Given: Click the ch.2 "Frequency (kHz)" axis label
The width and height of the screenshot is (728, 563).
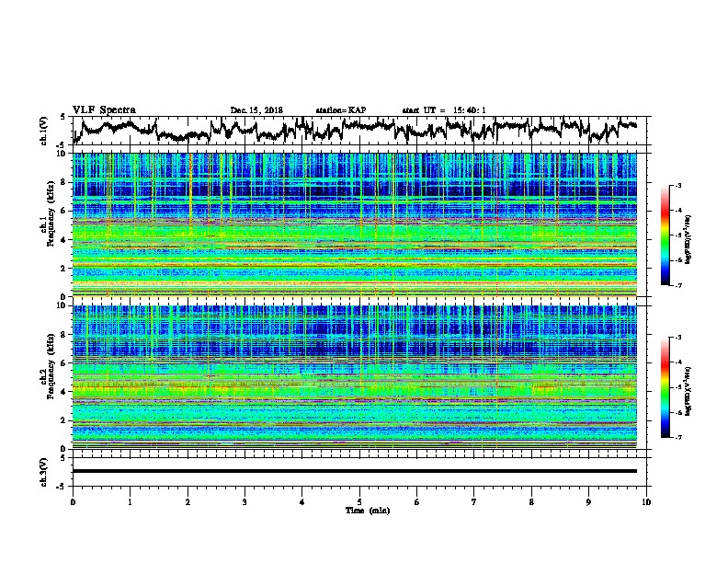Looking at the screenshot, I should tap(51, 365).
